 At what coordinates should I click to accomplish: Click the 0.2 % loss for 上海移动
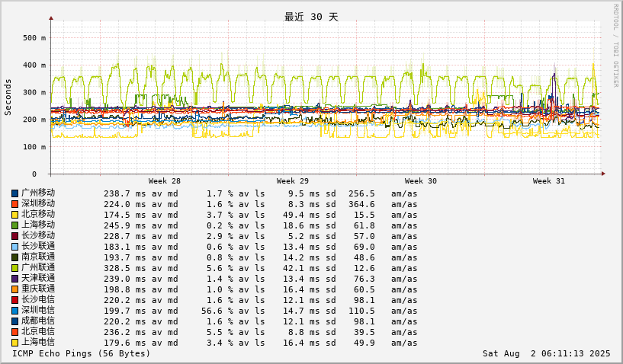[x=220, y=226]
